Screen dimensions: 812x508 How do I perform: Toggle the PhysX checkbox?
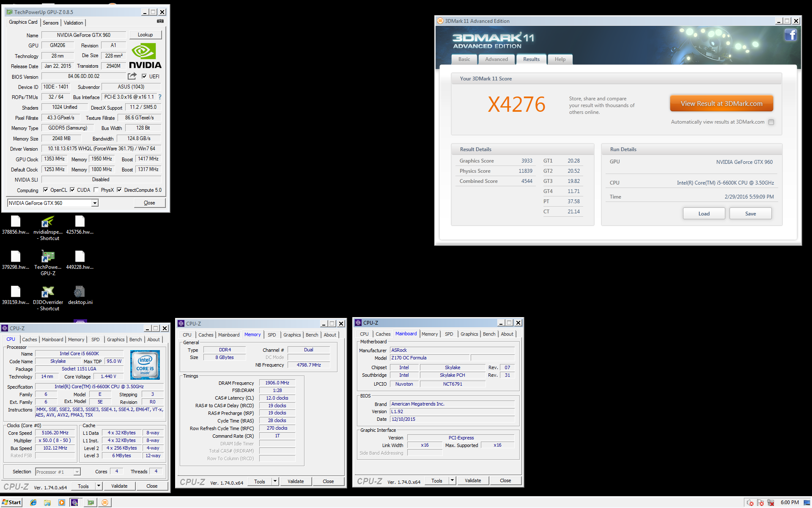coord(96,190)
